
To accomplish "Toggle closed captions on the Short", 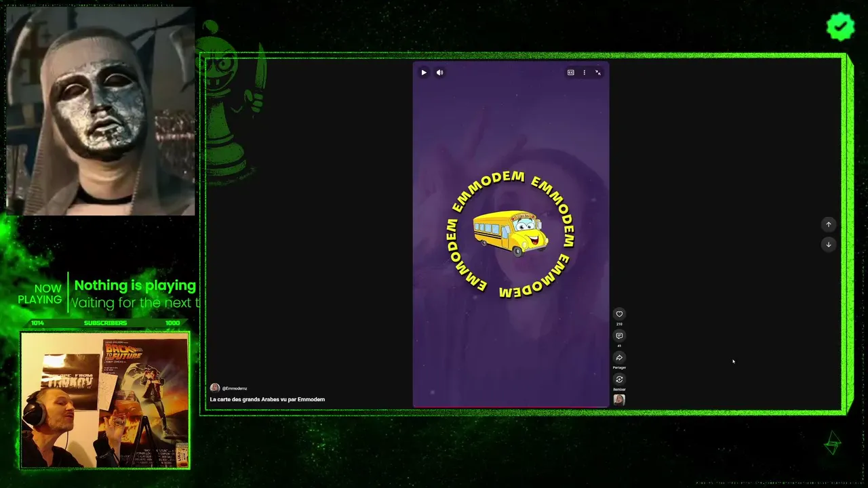I will click(x=570, y=73).
